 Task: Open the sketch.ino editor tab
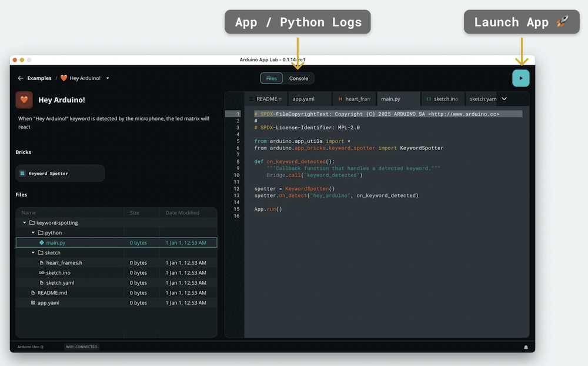tap(445, 99)
